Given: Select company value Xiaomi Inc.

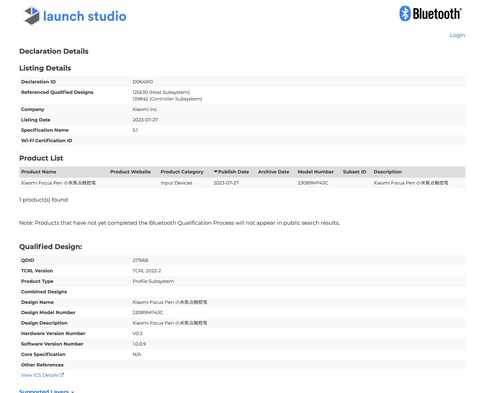Looking at the screenshot, I should tap(145, 109).
